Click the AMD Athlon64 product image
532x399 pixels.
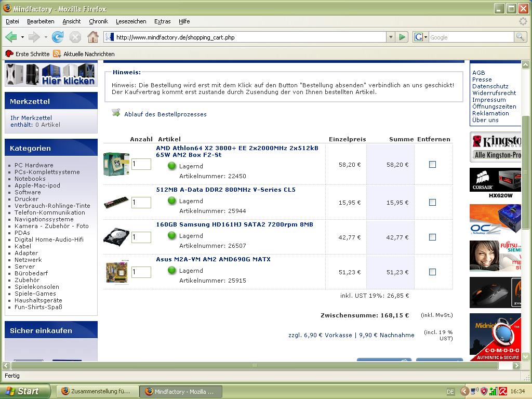116,164
